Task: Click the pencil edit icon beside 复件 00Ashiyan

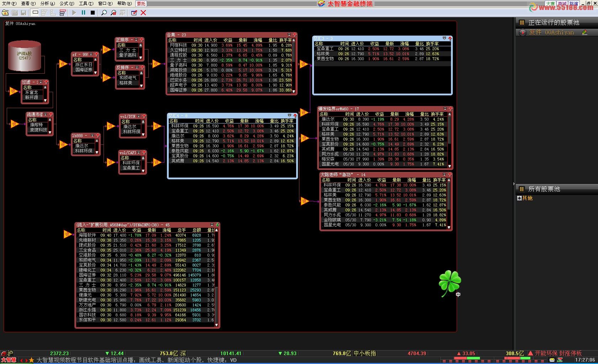Action: point(584,32)
